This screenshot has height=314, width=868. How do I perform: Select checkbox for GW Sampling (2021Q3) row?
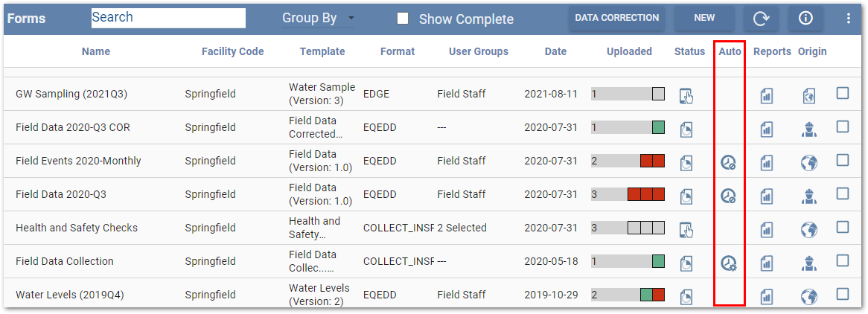click(x=843, y=94)
